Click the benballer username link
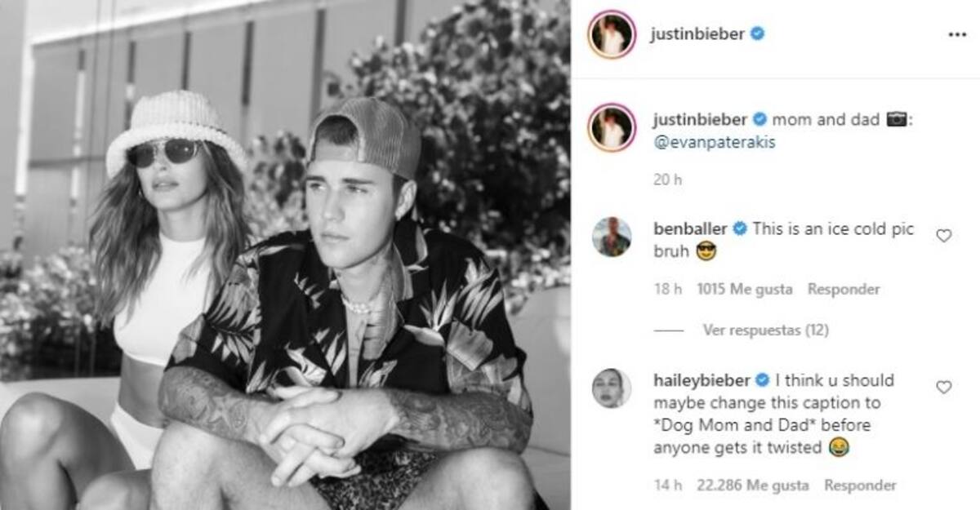 tap(692, 228)
